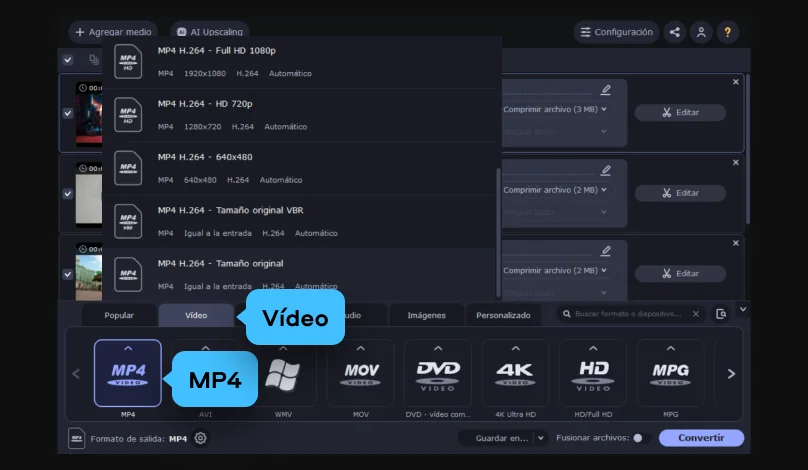
Task: Open Configuración settings
Action: (616, 32)
